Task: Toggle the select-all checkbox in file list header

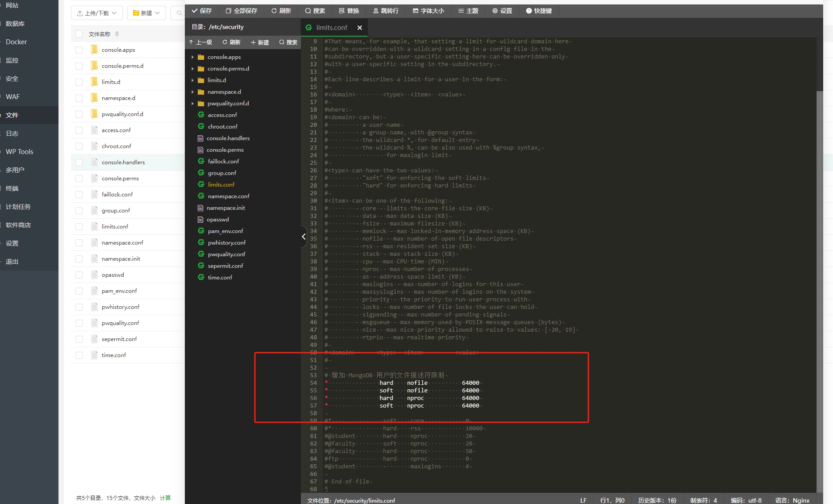Action: tap(79, 33)
